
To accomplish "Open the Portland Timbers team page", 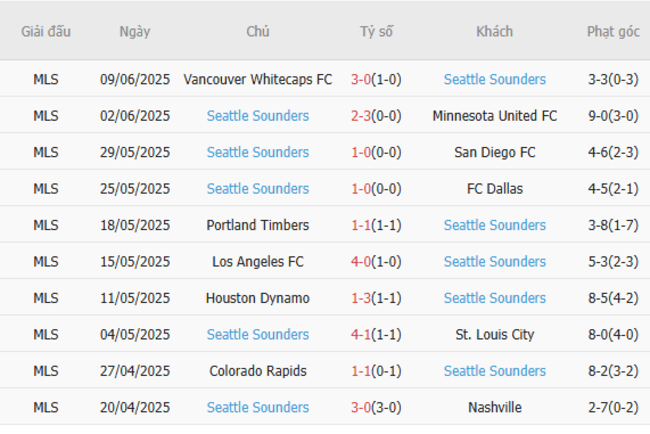I will [x=258, y=225].
